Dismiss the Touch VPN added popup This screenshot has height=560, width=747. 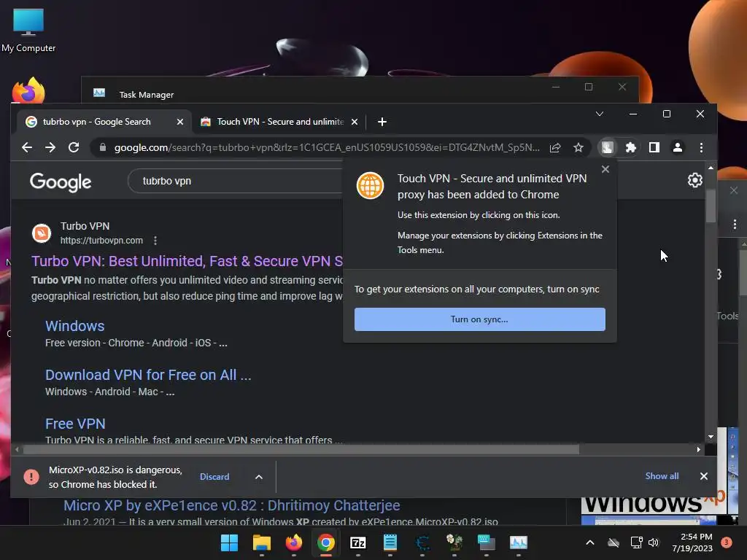coord(605,169)
